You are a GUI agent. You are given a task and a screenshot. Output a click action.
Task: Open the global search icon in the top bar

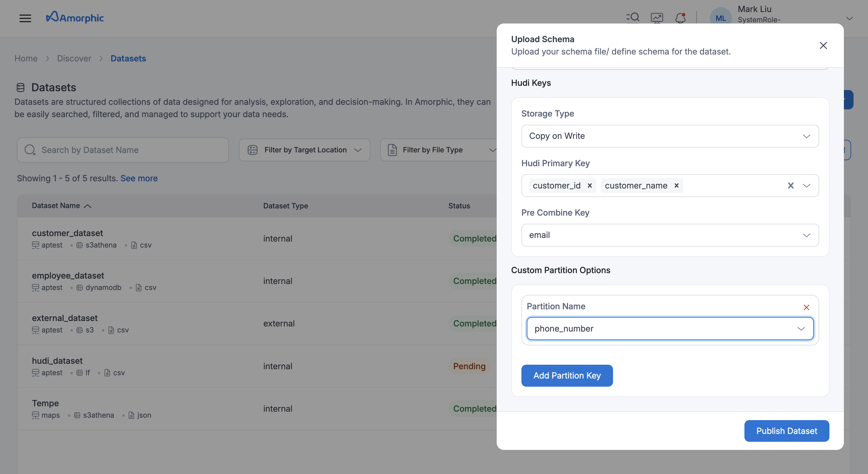(x=633, y=17)
